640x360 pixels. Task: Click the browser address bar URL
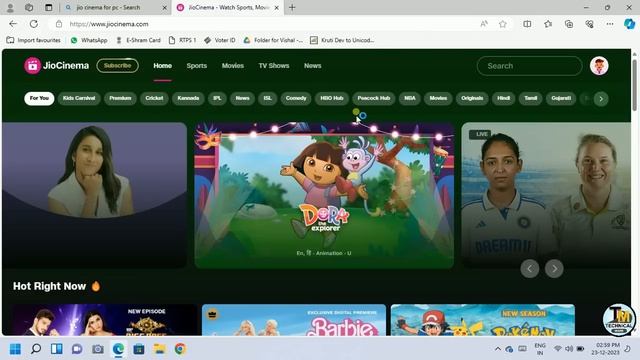109,24
